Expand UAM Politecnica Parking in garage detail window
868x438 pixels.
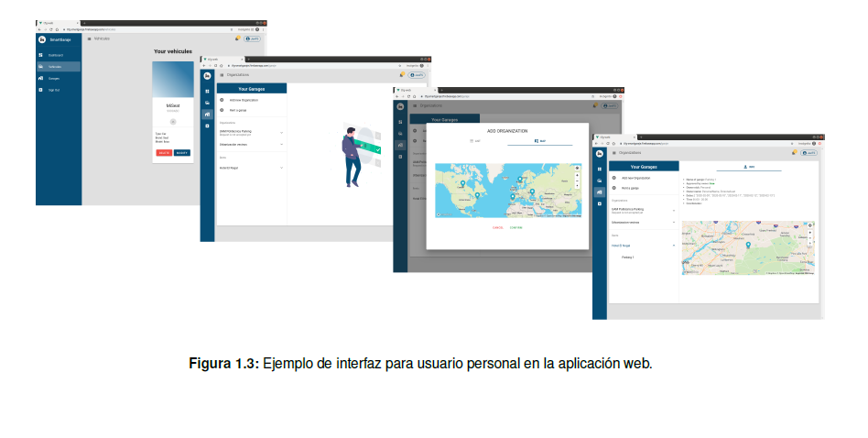tap(644, 211)
